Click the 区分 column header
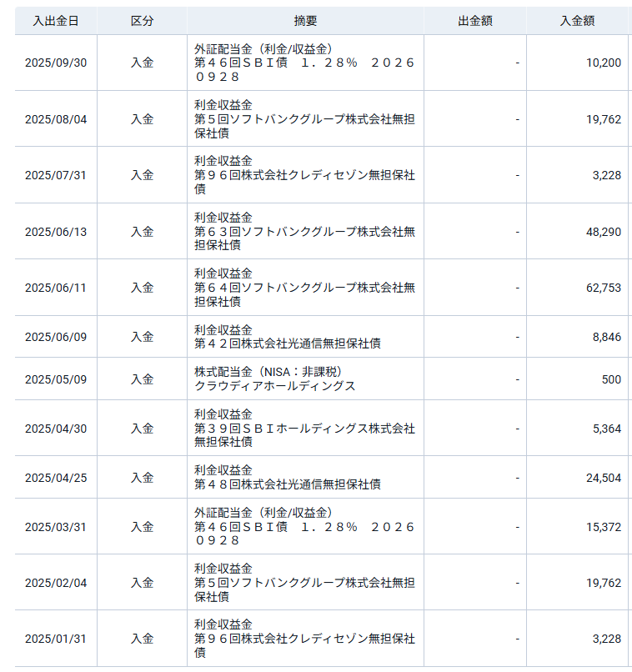Screen dimensions: 632x672 pos(142,21)
